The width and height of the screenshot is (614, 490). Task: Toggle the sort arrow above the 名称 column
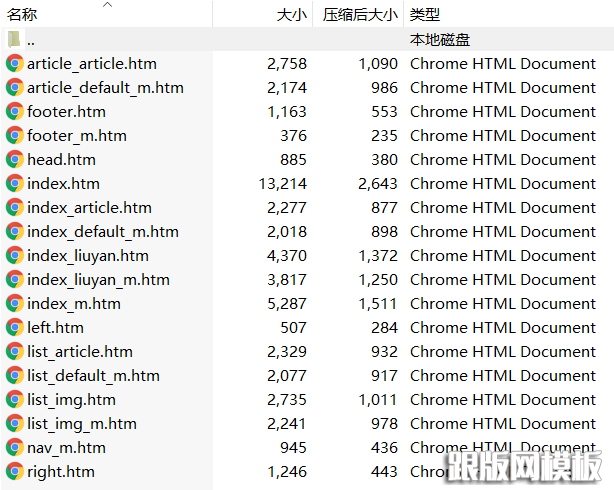[107, 5]
